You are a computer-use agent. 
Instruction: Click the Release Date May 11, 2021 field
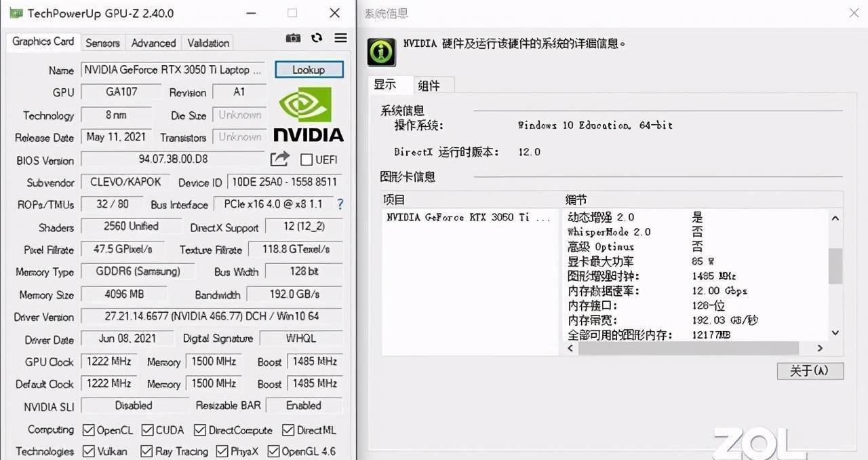pyautogui.click(x=116, y=136)
